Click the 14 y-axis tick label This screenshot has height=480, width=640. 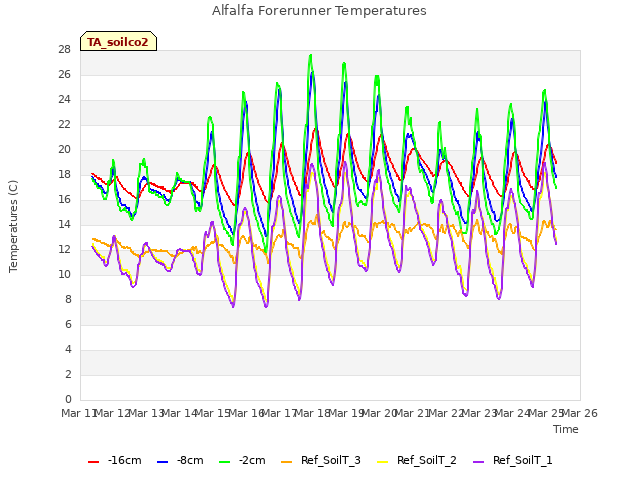[x=65, y=224]
